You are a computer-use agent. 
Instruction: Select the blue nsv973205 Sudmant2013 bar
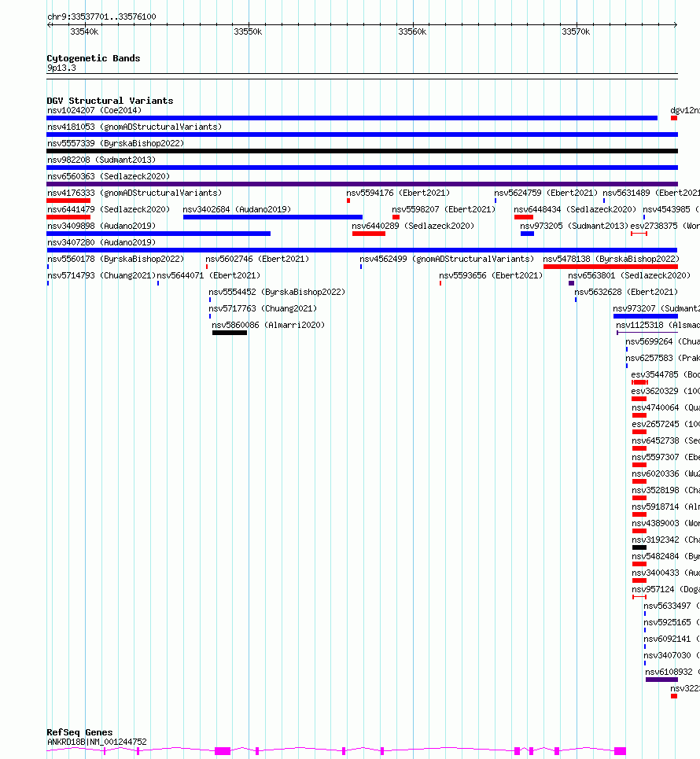(527, 234)
